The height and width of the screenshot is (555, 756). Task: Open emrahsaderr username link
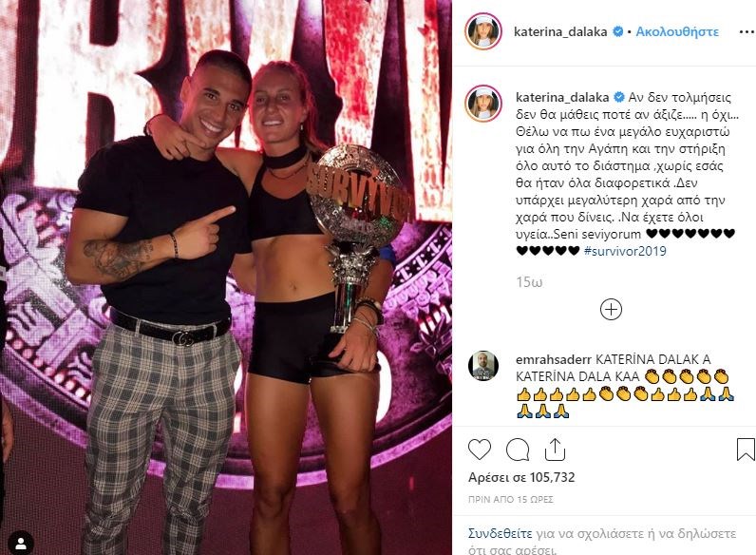click(x=554, y=359)
